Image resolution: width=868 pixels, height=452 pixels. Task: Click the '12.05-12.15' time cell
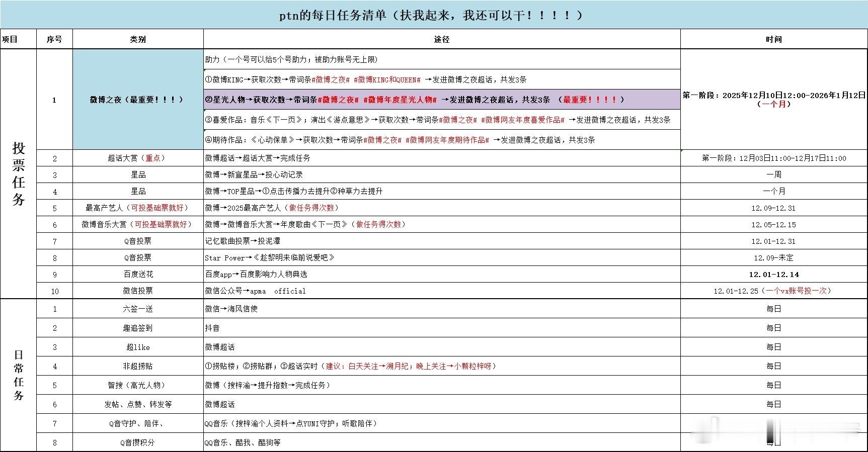pyautogui.click(x=774, y=224)
